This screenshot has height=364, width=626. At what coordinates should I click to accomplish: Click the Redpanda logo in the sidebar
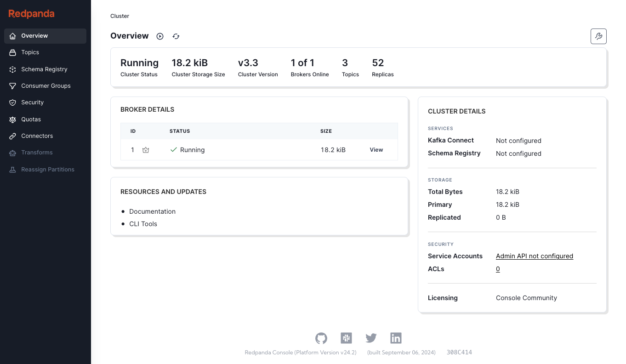pyautogui.click(x=31, y=14)
